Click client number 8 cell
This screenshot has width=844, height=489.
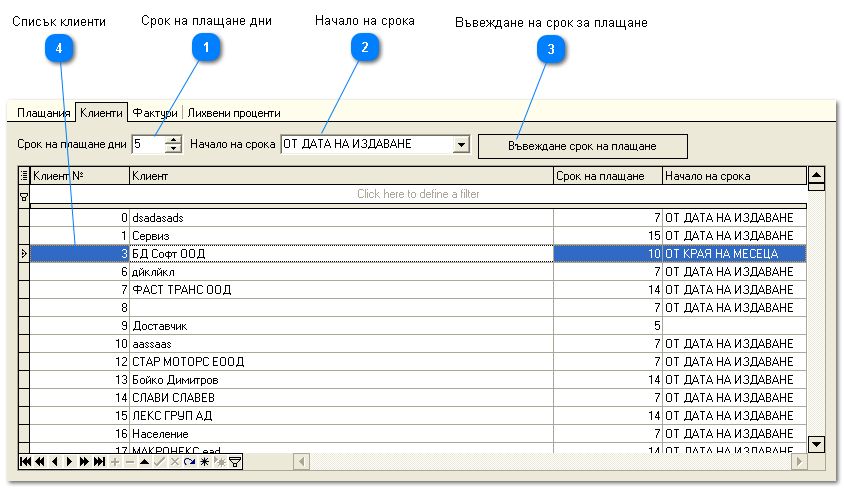coord(80,308)
